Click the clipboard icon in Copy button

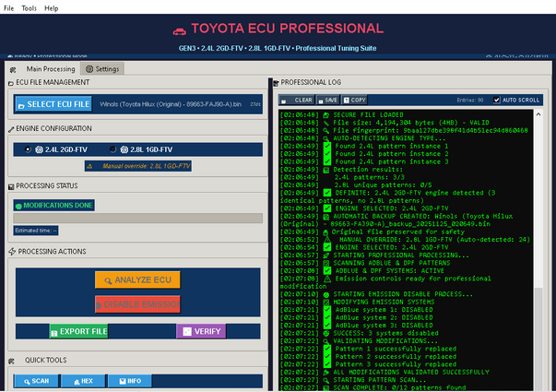[x=347, y=101]
